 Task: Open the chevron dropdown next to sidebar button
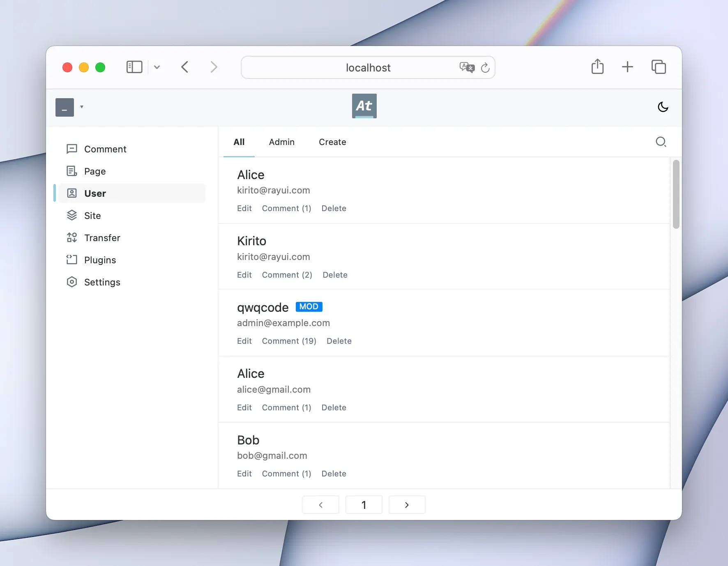(157, 67)
